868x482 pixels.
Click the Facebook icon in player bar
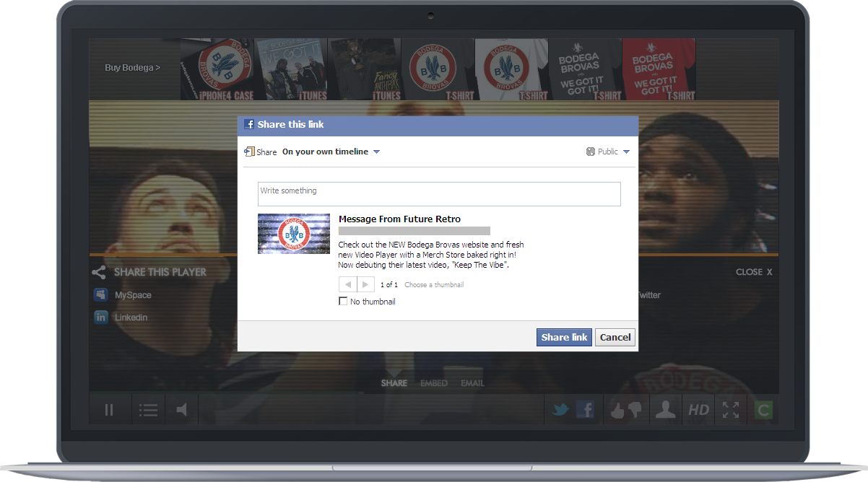(585, 410)
